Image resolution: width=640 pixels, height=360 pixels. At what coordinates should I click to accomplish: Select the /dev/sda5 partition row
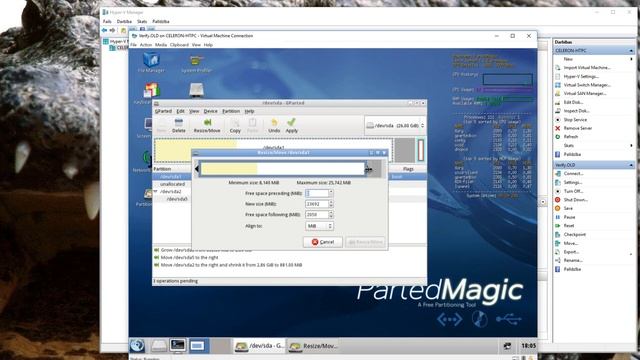[176, 199]
